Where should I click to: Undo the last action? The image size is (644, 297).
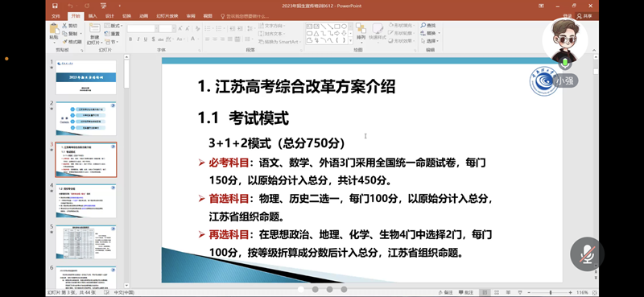[70, 6]
